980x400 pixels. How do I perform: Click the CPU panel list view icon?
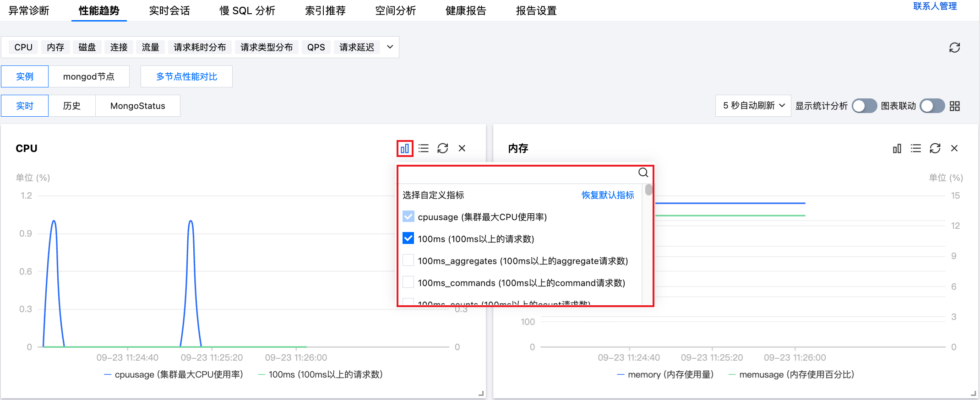(x=424, y=148)
